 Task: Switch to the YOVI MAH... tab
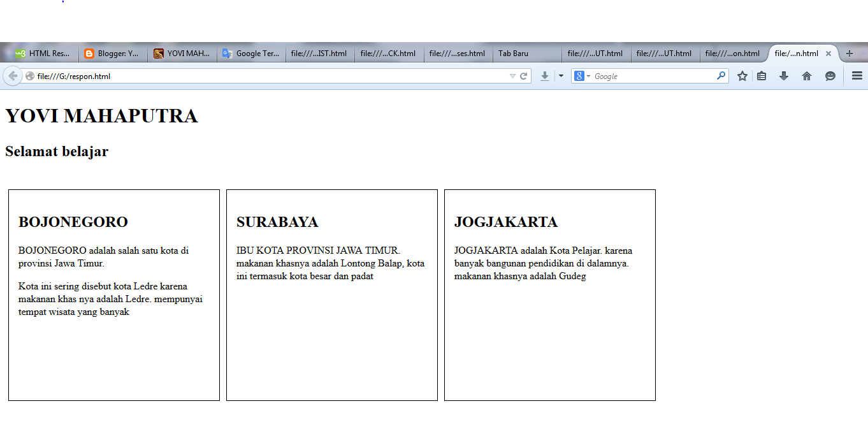click(x=182, y=54)
